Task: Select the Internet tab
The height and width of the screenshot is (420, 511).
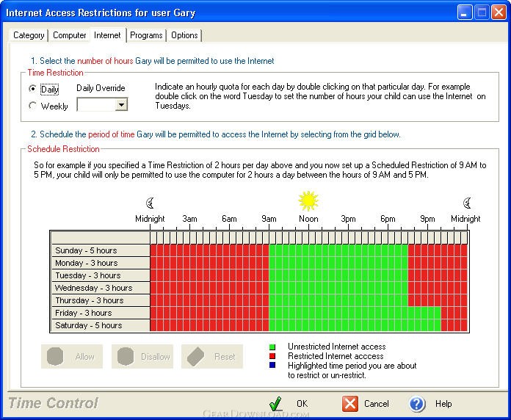Action: click(x=107, y=35)
